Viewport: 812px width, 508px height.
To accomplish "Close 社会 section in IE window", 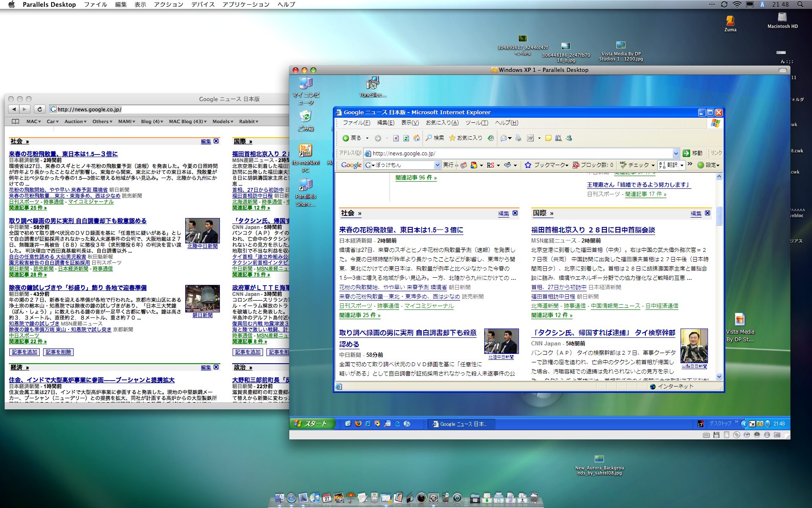I will (515, 213).
